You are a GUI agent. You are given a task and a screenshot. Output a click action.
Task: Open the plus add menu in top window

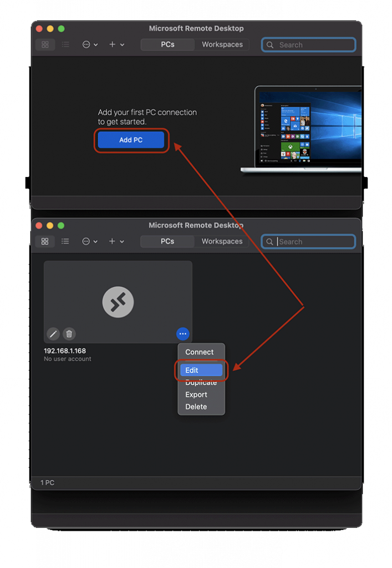(x=116, y=44)
